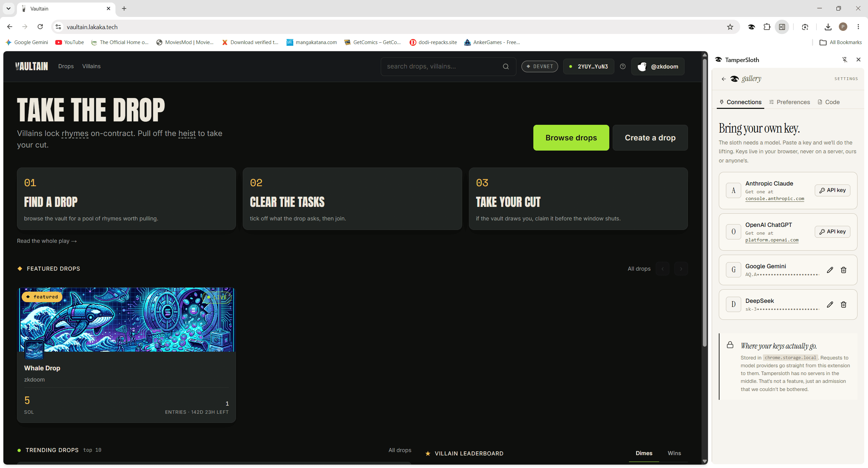Click the help question mark icon
The image size is (868, 468).
pyautogui.click(x=623, y=66)
